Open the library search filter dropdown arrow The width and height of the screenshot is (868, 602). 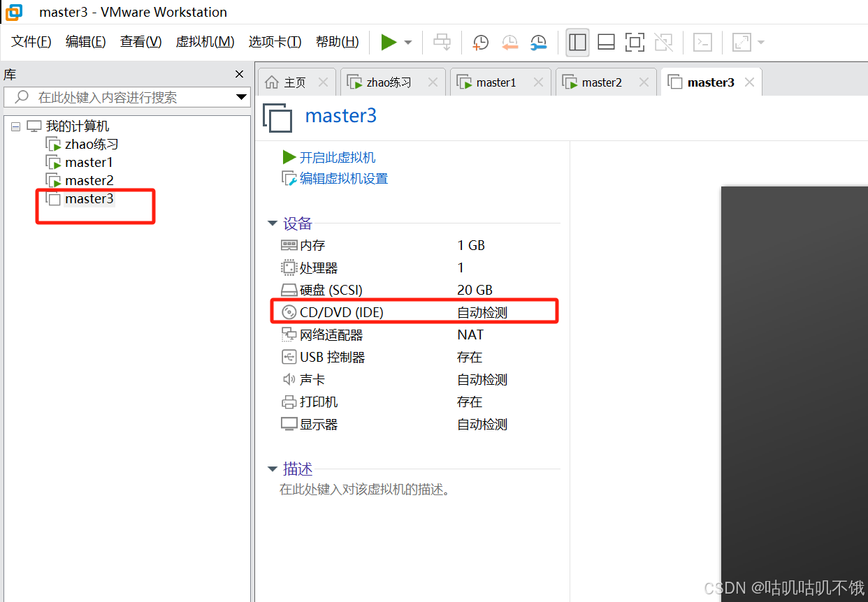point(241,97)
